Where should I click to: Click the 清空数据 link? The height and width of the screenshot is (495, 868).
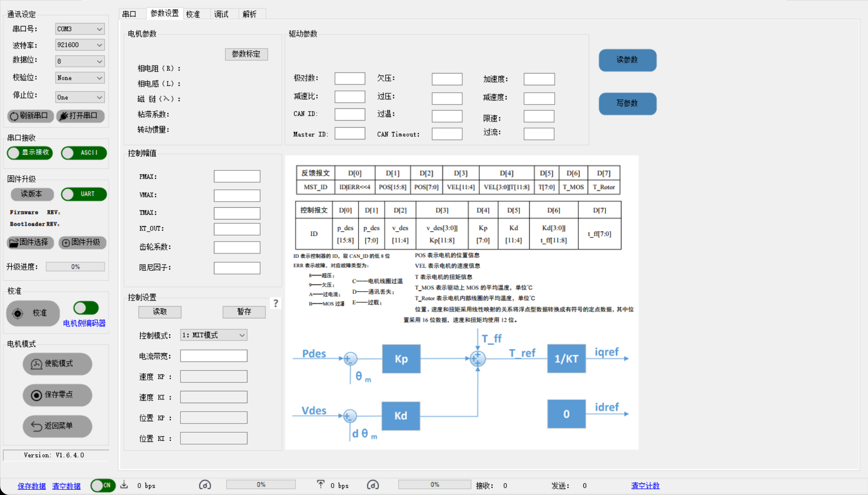click(66, 486)
